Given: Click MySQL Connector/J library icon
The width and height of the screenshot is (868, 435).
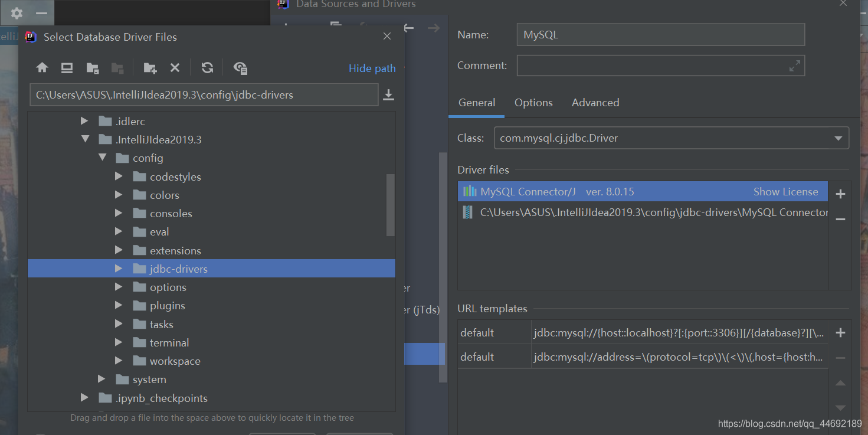Looking at the screenshot, I should [x=470, y=191].
